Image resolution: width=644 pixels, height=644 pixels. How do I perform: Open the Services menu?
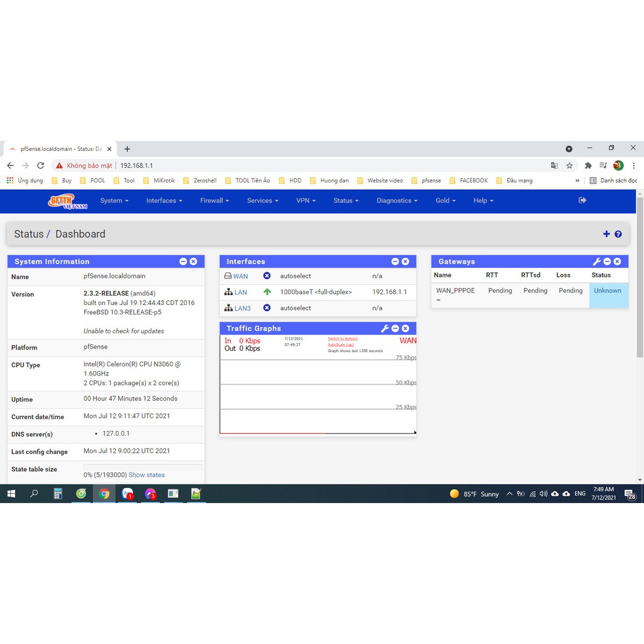coord(262,201)
